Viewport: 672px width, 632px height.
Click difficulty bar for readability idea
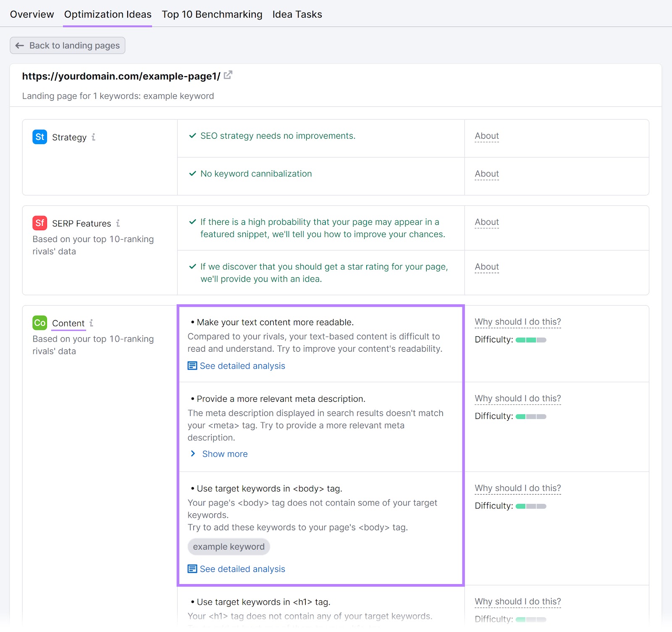(x=531, y=340)
